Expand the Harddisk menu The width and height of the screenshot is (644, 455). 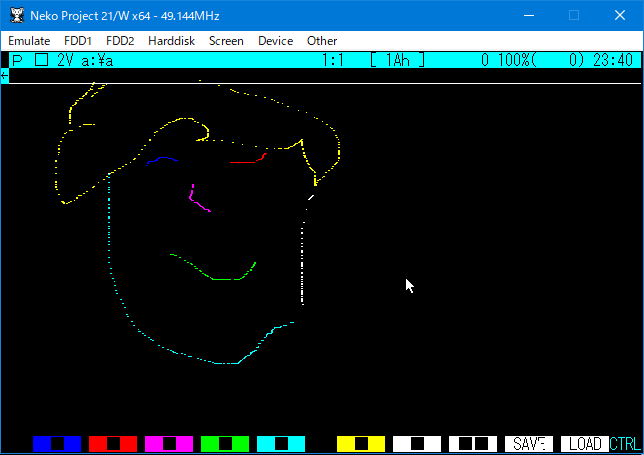pyautogui.click(x=171, y=41)
